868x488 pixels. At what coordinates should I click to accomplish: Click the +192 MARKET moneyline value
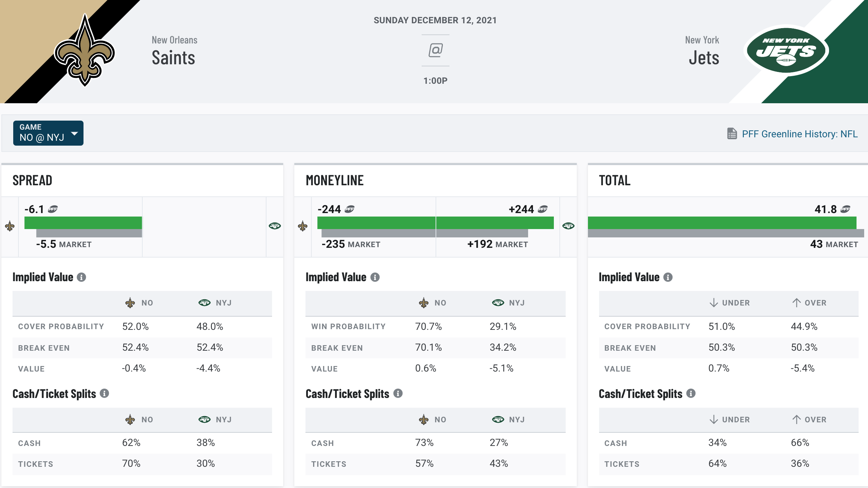(497, 244)
